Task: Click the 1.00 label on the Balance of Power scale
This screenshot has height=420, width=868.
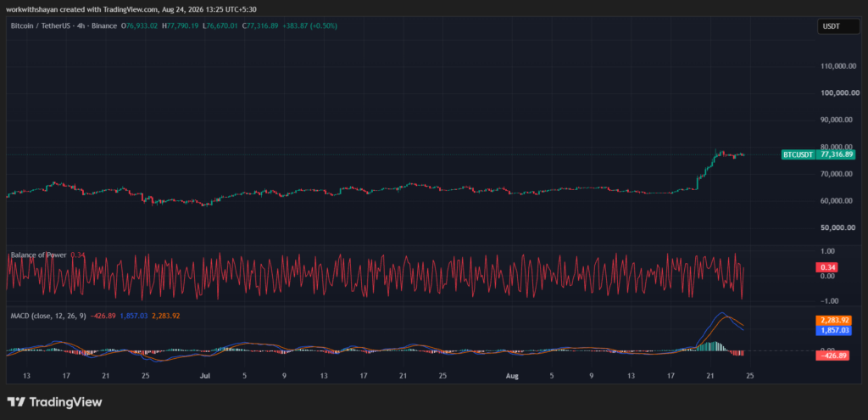Action: (827, 251)
